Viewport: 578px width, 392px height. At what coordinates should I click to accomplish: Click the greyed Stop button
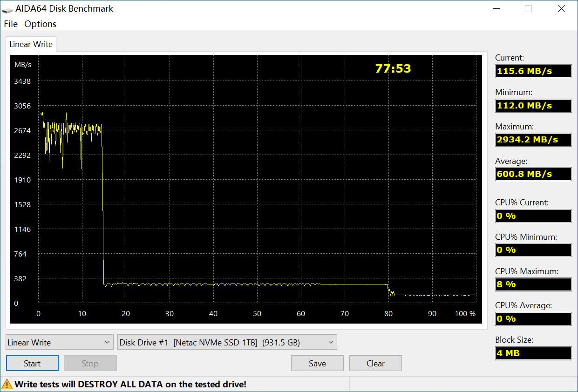click(x=90, y=363)
